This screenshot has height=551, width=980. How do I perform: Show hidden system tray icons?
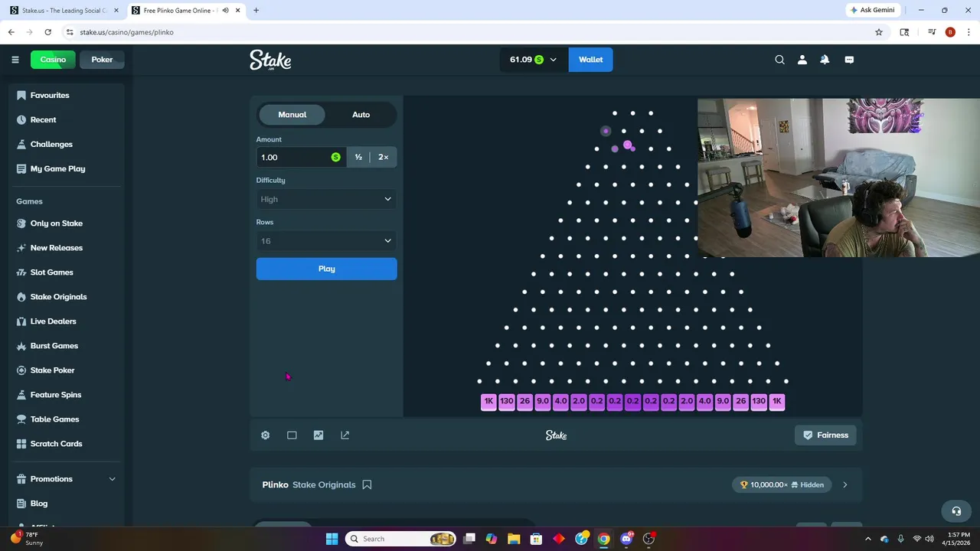870,539
